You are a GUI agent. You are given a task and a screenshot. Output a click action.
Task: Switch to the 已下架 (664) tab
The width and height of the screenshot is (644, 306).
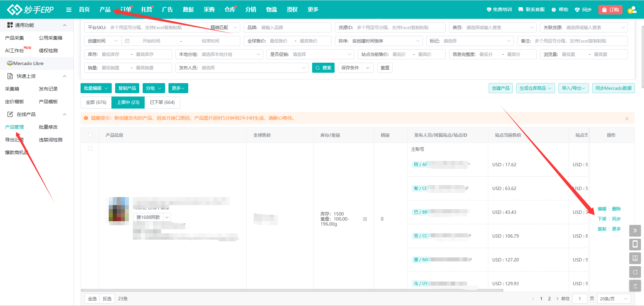tap(162, 102)
